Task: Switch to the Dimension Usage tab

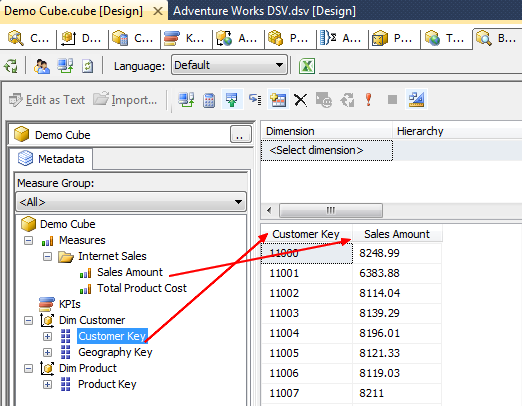Action: click(x=82, y=38)
